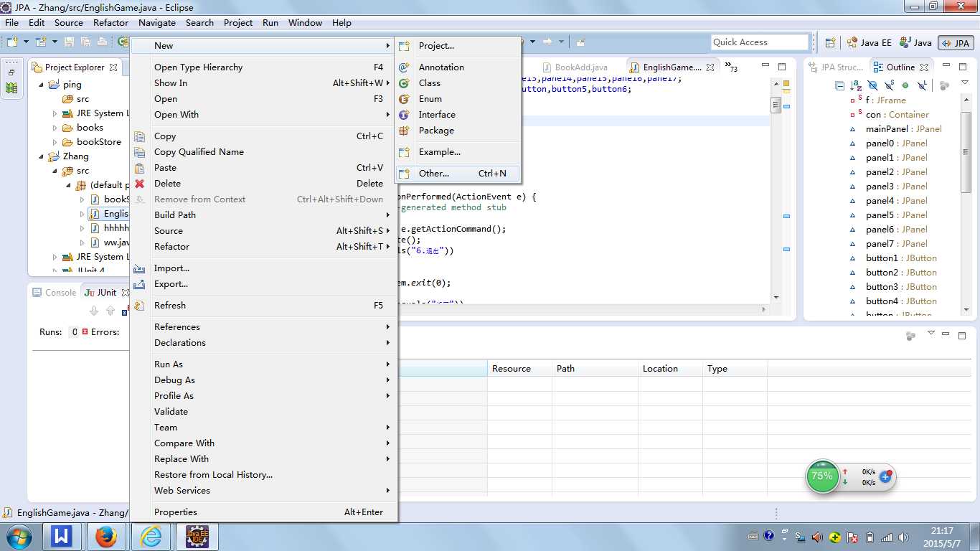Expand the Team submenu
This screenshot has width=980, height=551.
pyautogui.click(x=263, y=428)
